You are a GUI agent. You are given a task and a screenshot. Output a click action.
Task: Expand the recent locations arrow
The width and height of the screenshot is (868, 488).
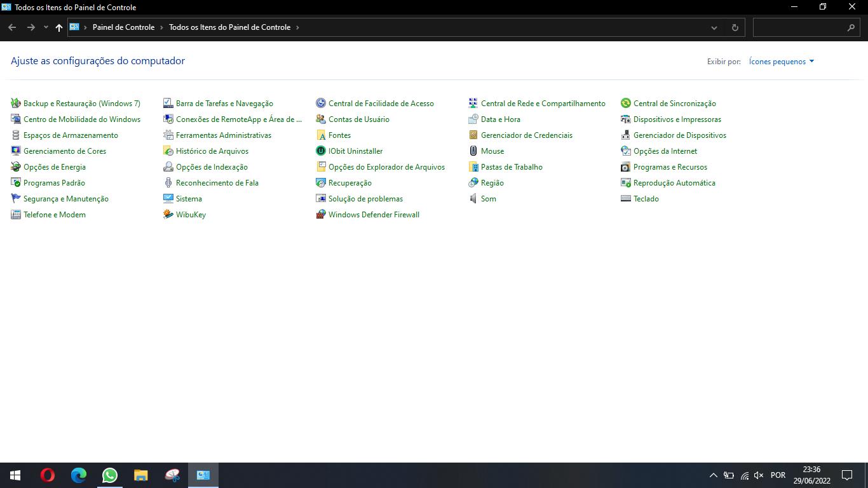point(46,27)
